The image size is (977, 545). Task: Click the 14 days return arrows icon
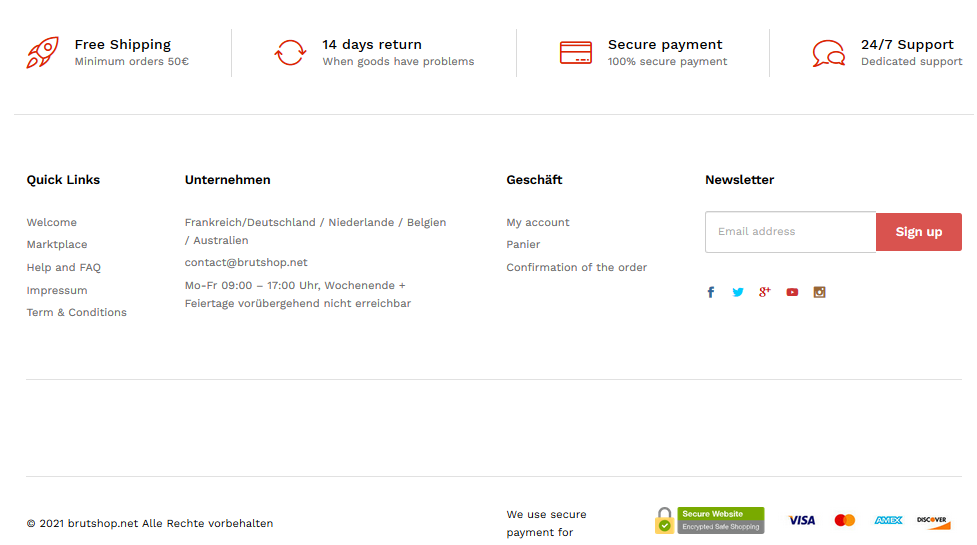pos(290,52)
